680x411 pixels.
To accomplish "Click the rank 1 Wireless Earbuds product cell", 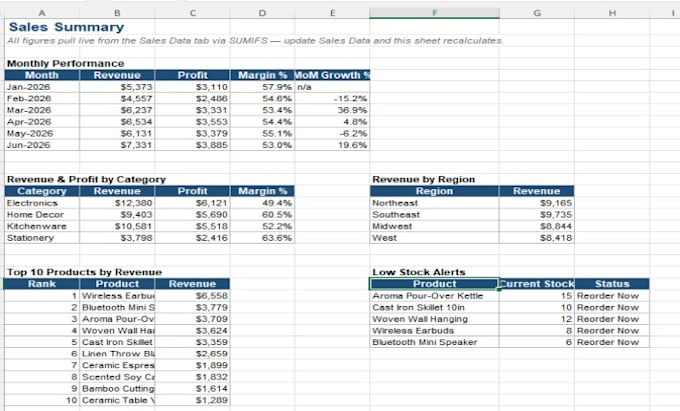I will coord(117,296).
